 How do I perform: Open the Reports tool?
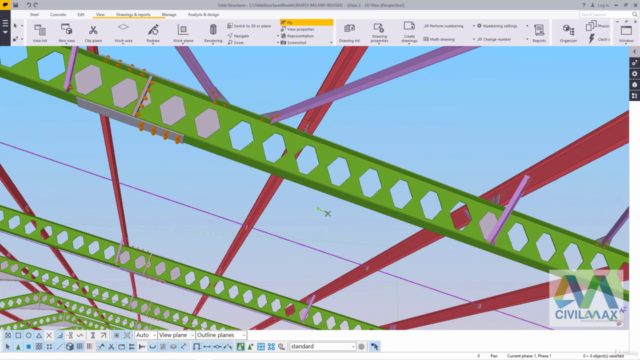(539, 33)
